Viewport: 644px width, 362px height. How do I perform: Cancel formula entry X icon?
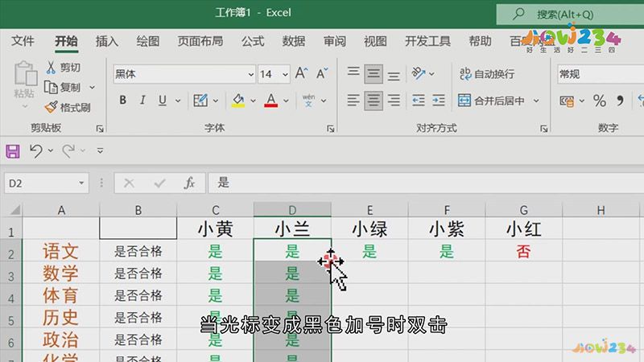click(x=129, y=183)
